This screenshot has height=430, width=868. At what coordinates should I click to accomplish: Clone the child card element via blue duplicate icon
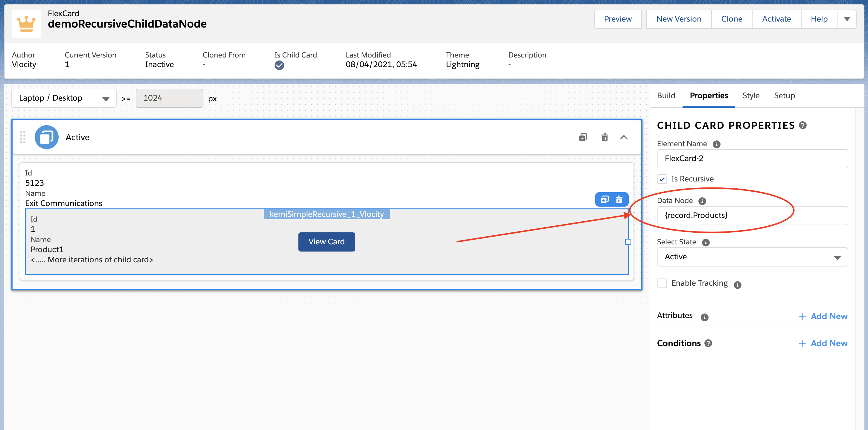[x=604, y=200]
